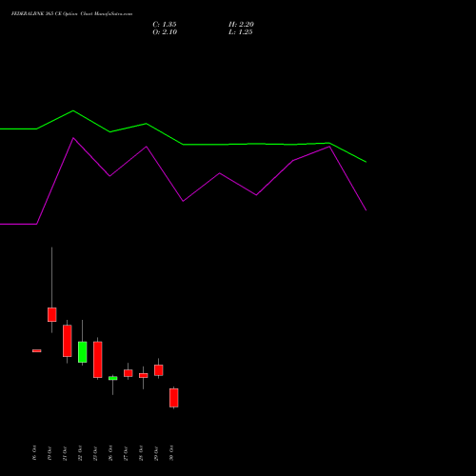The width and height of the screenshot is (476, 476).
Task: Select the 27 Oct date label
Action: pyautogui.click(x=126, y=453)
